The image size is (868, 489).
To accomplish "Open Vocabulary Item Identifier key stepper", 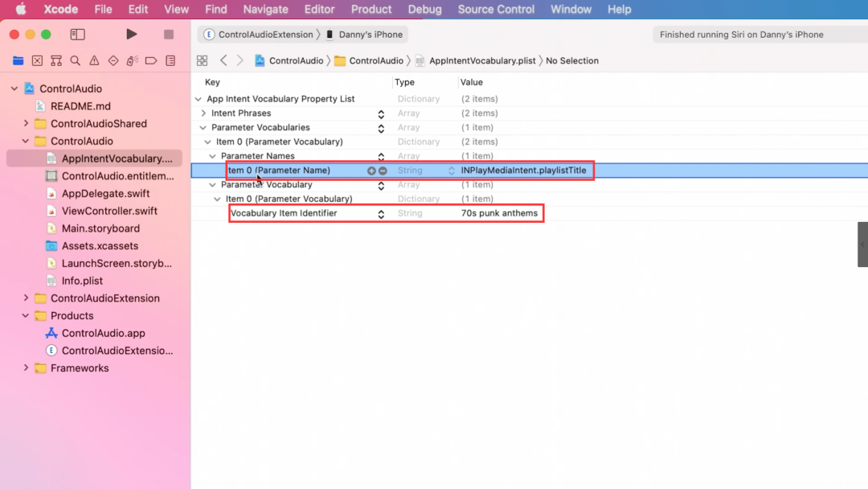I will coord(381,214).
